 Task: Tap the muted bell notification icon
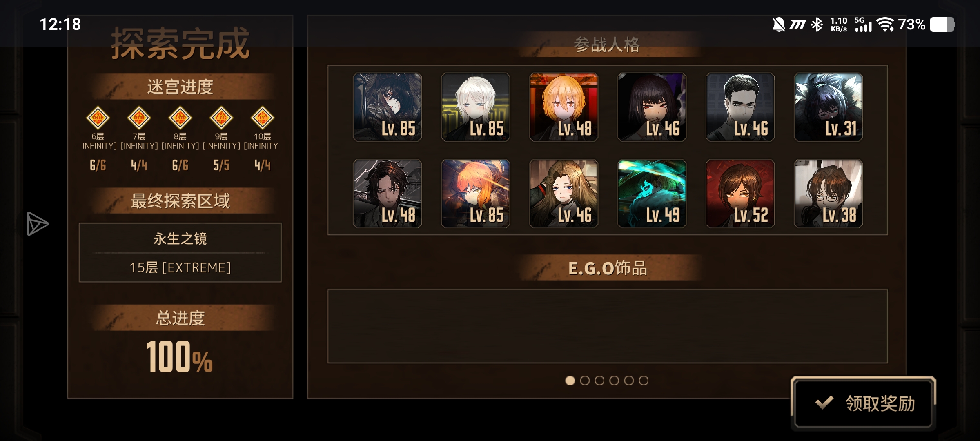pyautogui.click(x=778, y=24)
